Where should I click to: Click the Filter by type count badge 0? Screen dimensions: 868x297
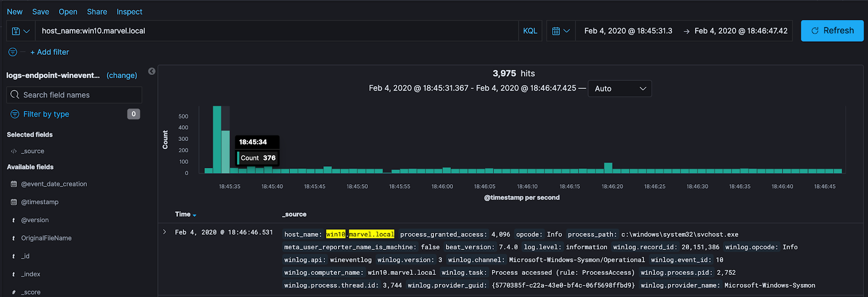(x=133, y=114)
